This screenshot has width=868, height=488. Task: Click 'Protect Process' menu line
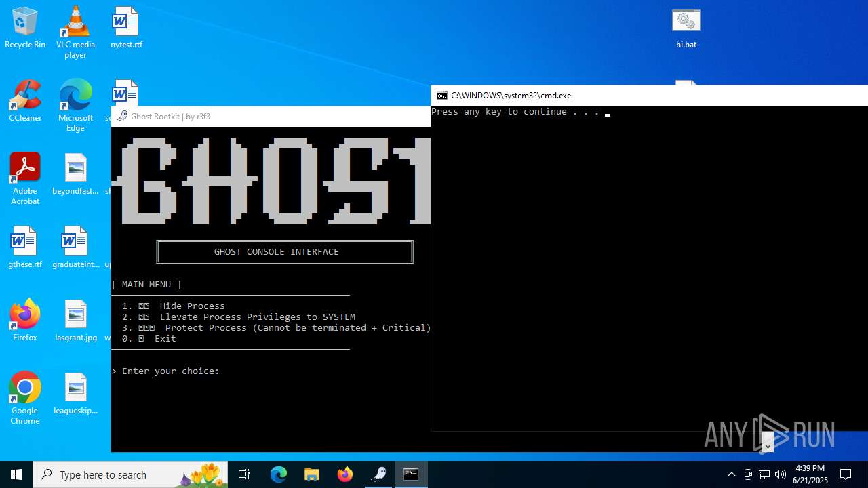point(277,327)
